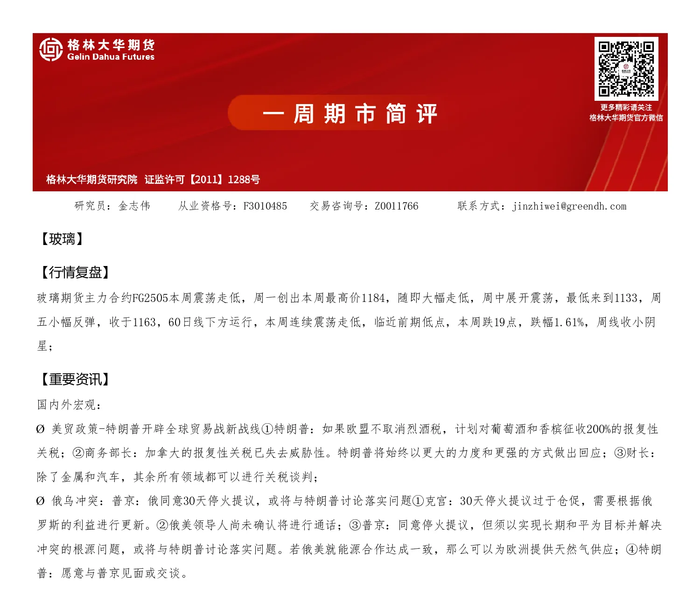The height and width of the screenshot is (616, 700).
Task: Click bullet line 俄乌冲突：普京
Action: coord(344,501)
